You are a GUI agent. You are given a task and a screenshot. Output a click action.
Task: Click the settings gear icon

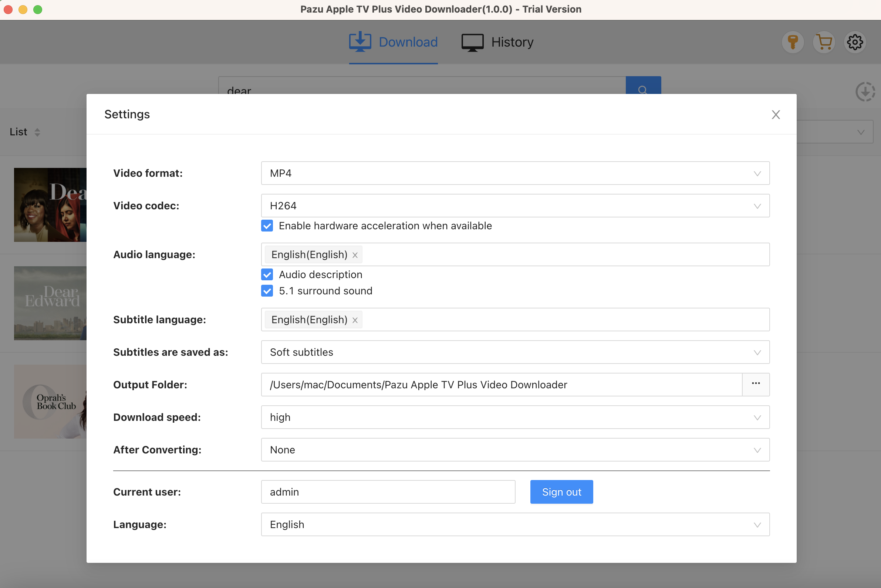tap(855, 42)
